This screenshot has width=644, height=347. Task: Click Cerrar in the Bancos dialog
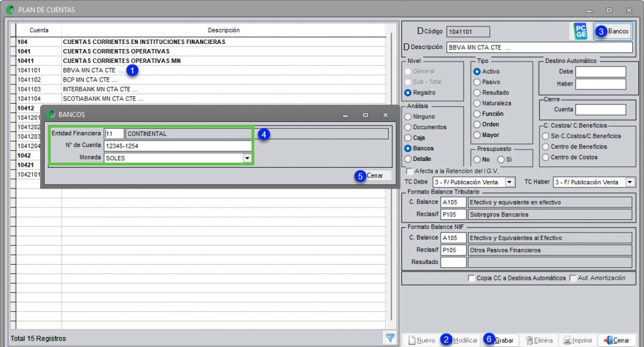click(373, 175)
